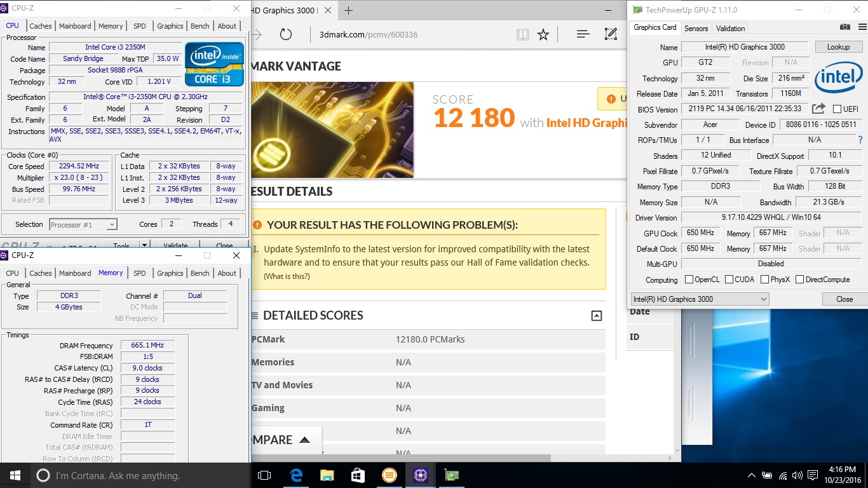Click the taskbar clock showing 4:16 PM
The width and height of the screenshot is (868, 488).
(844, 475)
